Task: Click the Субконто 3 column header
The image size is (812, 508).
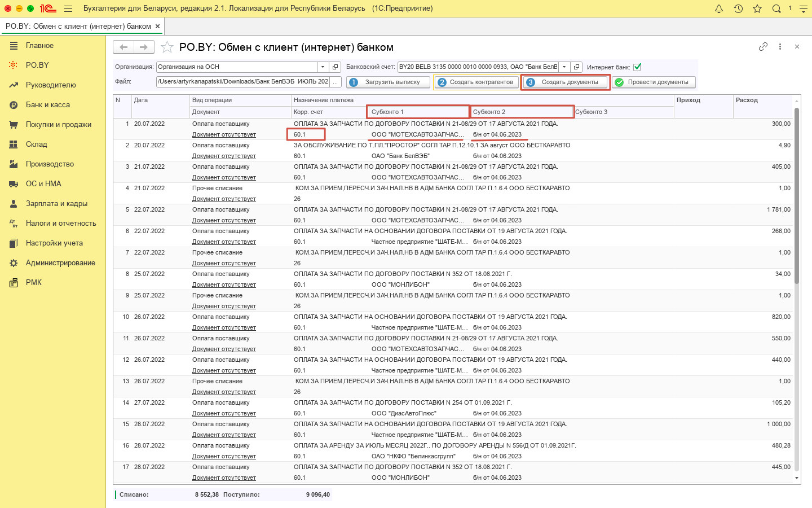Action: click(x=624, y=112)
